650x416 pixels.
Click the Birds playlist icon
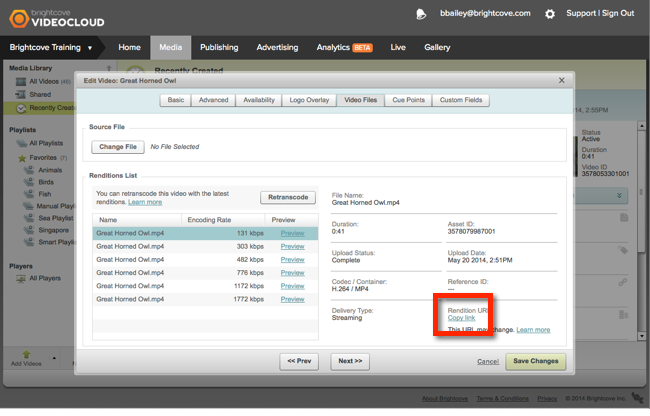(x=29, y=182)
